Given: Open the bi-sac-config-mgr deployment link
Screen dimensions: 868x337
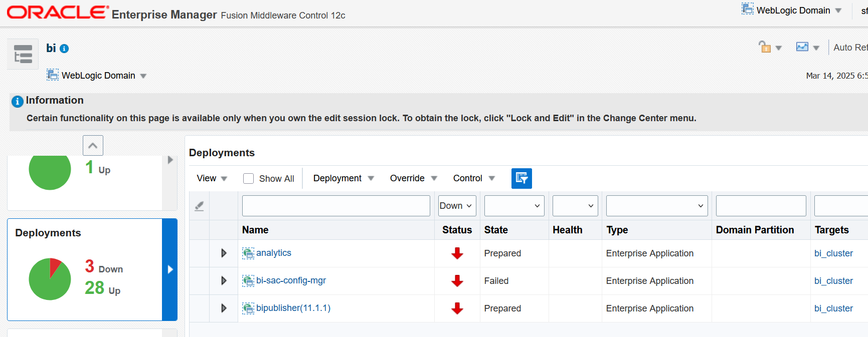Looking at the screenshot, I should tap(291, 280).
